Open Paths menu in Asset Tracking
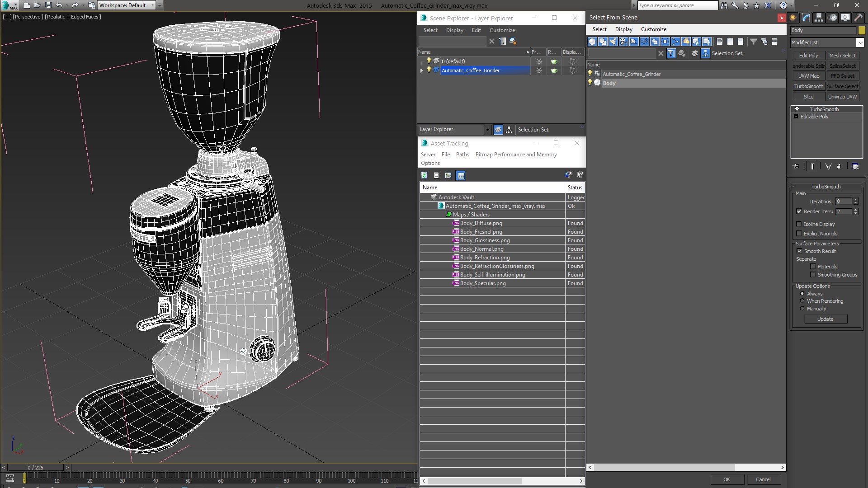Image resolution: width=868 pixels, height=488 pixels. (462, 155)
